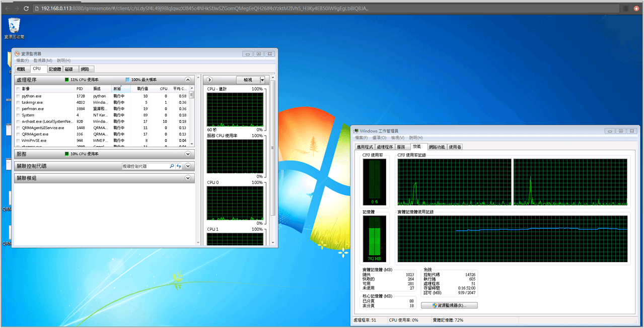The height and width of the screenshot is (328, 644).
Task: Switch to 網路功能 tab in Task Manager
Action: click(x=437, y=147)
